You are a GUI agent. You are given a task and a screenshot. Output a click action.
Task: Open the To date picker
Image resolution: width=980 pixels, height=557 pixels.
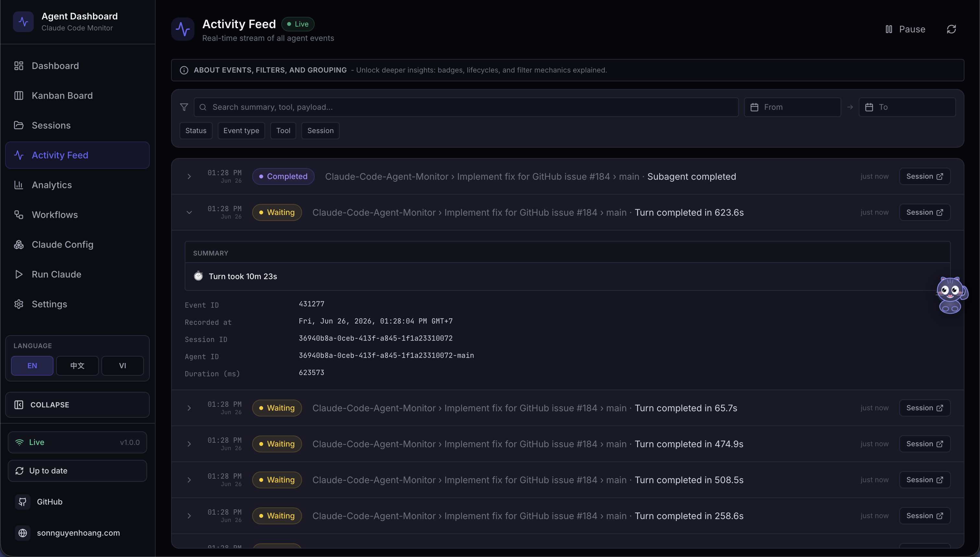(907, 107)
